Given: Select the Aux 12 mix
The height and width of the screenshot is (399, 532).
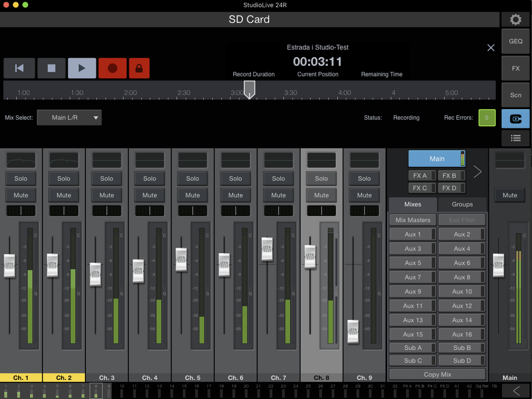Looking at the screenshot, I should [462, 306].
